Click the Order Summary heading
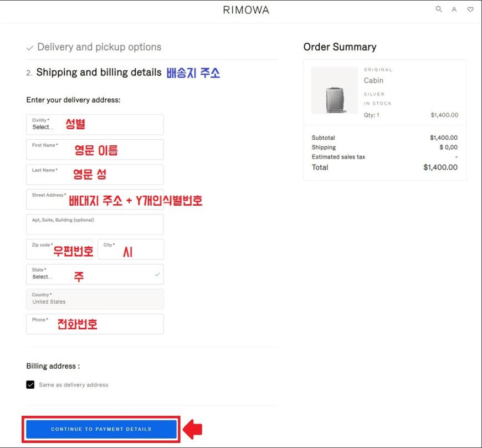This screenshot has height=448, width=482. (x=340, y=47)
